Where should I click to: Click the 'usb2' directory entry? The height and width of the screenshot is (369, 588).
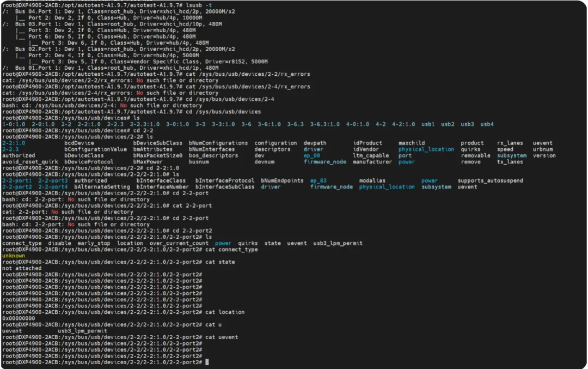pos(448,124)
